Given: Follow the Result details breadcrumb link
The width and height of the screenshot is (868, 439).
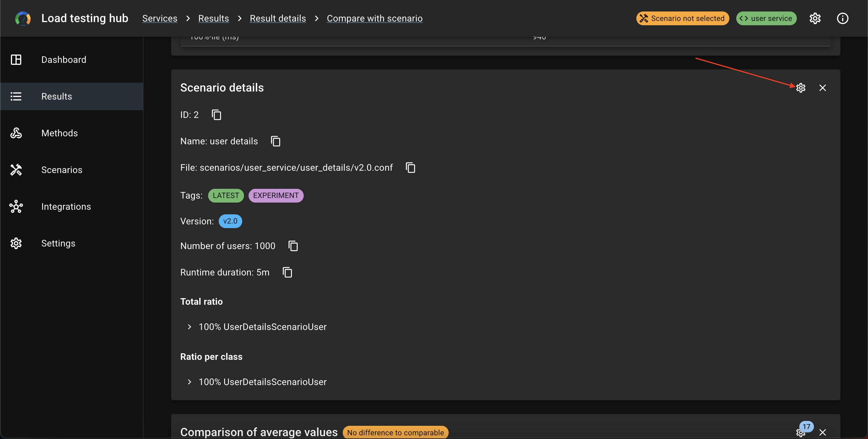Looking at the screenshot, I should click(278, 18).
